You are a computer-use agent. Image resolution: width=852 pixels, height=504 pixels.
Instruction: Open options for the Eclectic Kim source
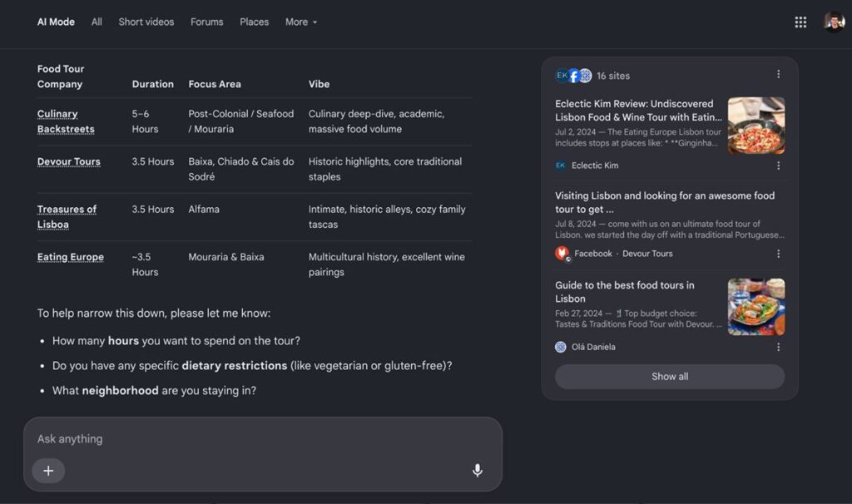coord(778,166)
